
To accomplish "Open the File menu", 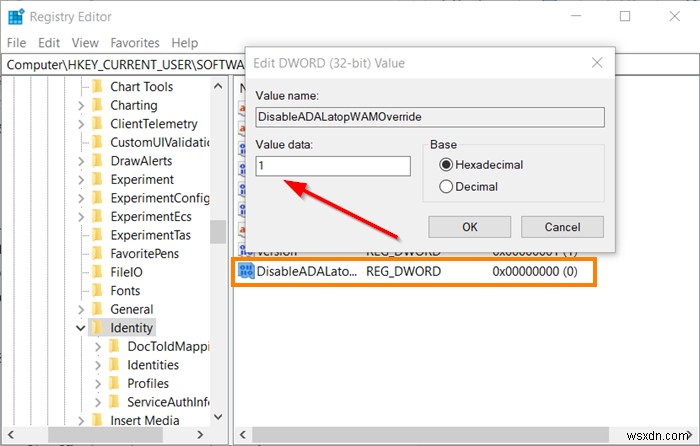I will [x=17, y=43].
